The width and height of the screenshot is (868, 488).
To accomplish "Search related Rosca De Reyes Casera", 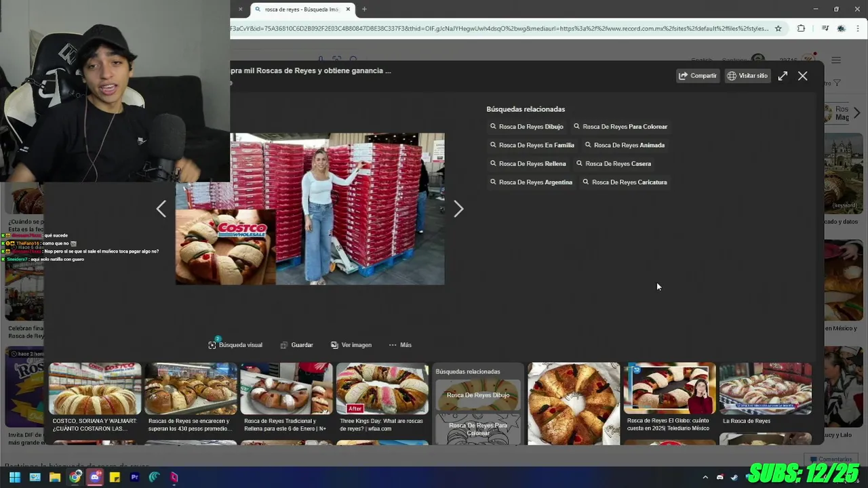I will coord(614,163).
